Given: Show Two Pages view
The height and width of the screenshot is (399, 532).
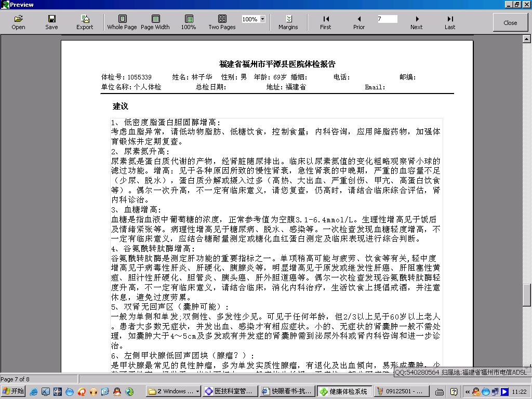Looking at the screenshot, I should click(222, 22).
